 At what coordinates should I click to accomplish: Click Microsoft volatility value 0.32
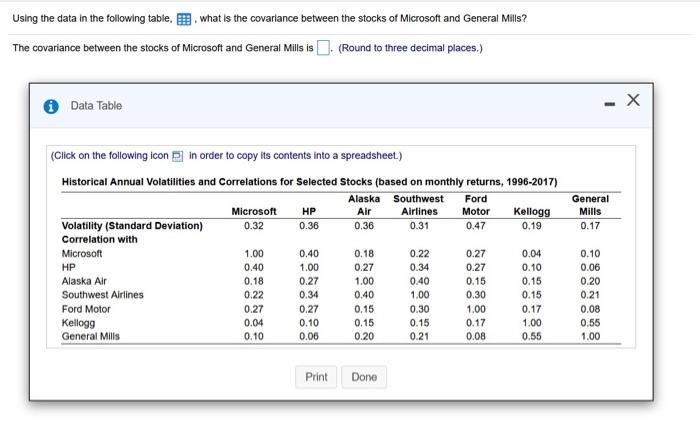coord(254,226)
